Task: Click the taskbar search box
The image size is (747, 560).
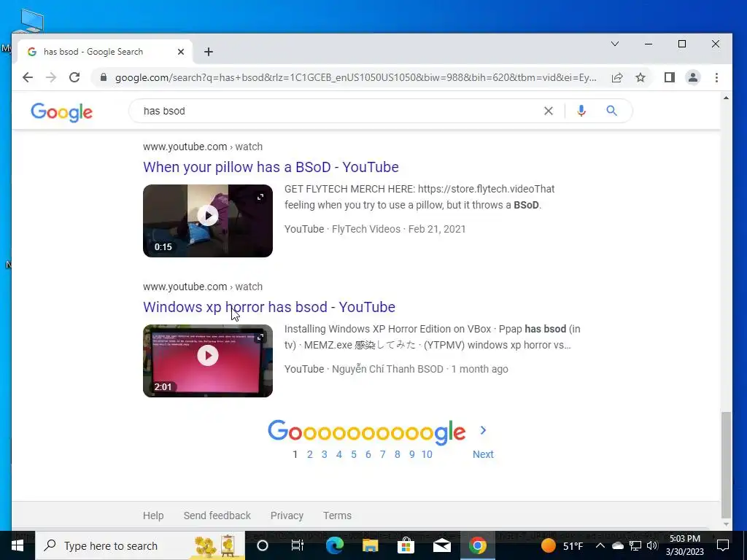Action: pyautogui.click(x=140, y=545)
